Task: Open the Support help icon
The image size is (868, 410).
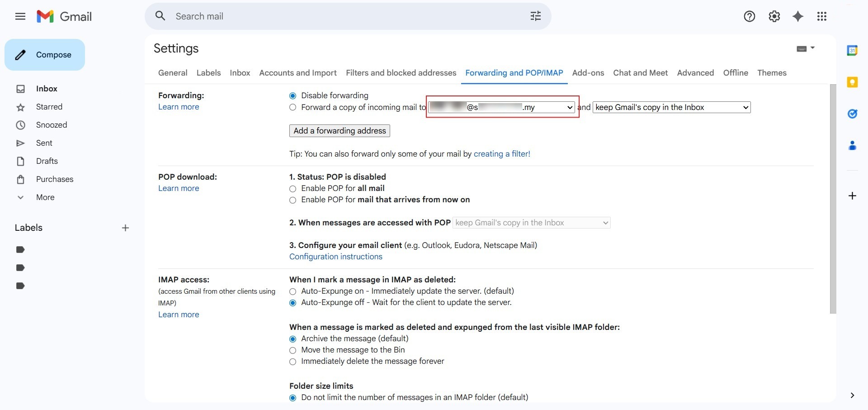Action: (749, 16)
